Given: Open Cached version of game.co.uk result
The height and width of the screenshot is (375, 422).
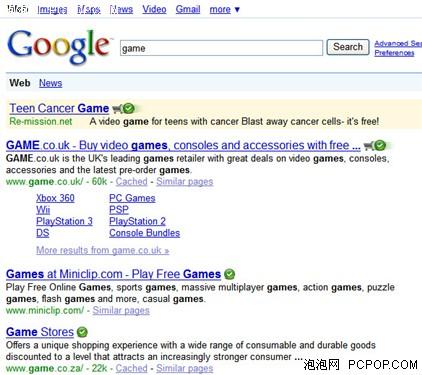Looking at the screenshot, I should (131, 182).
